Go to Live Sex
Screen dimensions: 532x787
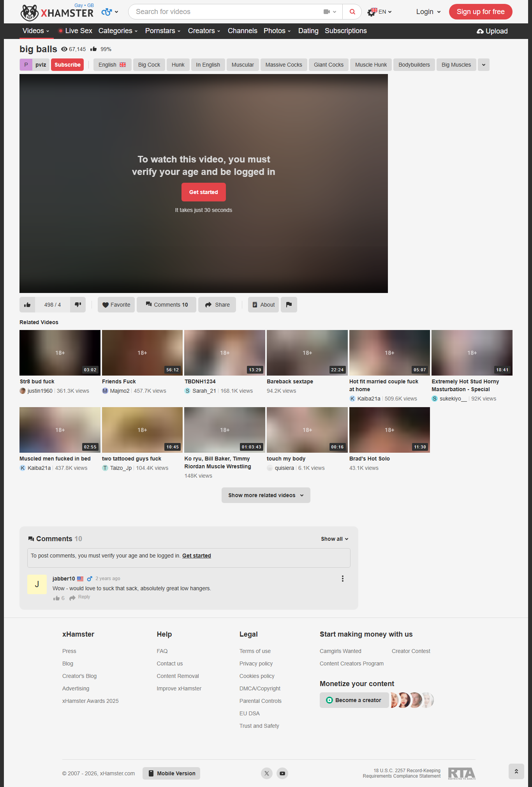click(x=76, y=31)
